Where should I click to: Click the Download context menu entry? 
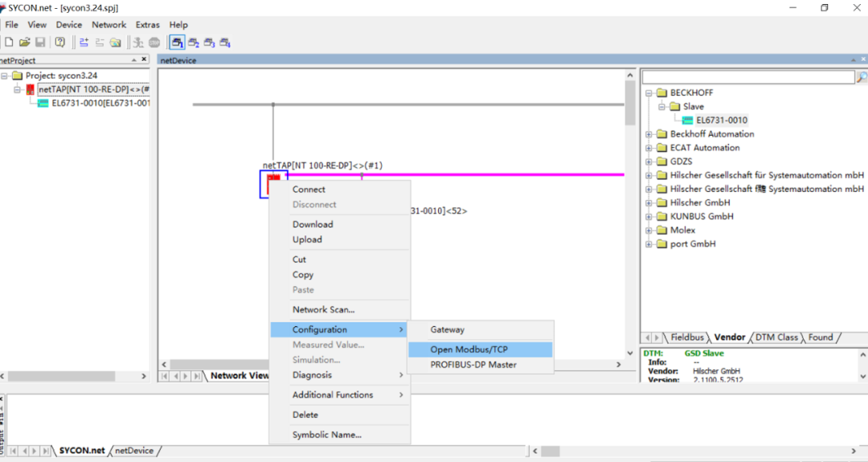pyautogui.click(x=312, y=224)
